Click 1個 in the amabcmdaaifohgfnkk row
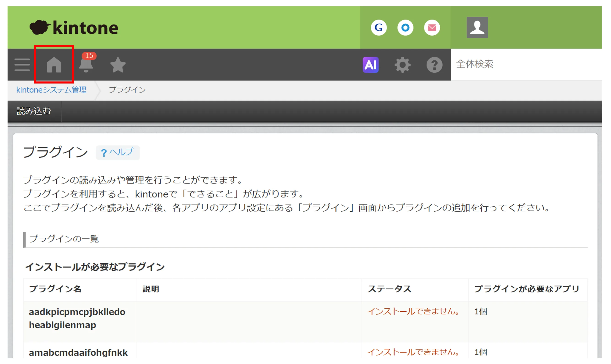Screen dimensions: 611x364 [x=481, y=352]
